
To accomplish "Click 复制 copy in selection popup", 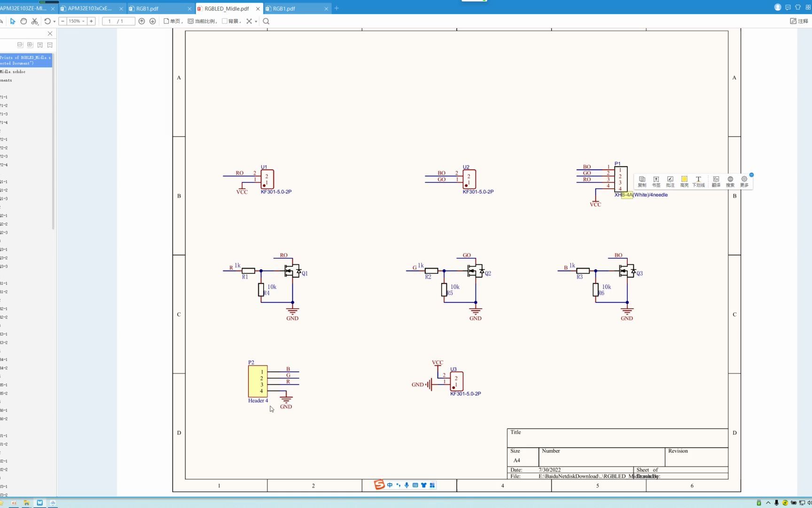I will click(x=642, y=182).
